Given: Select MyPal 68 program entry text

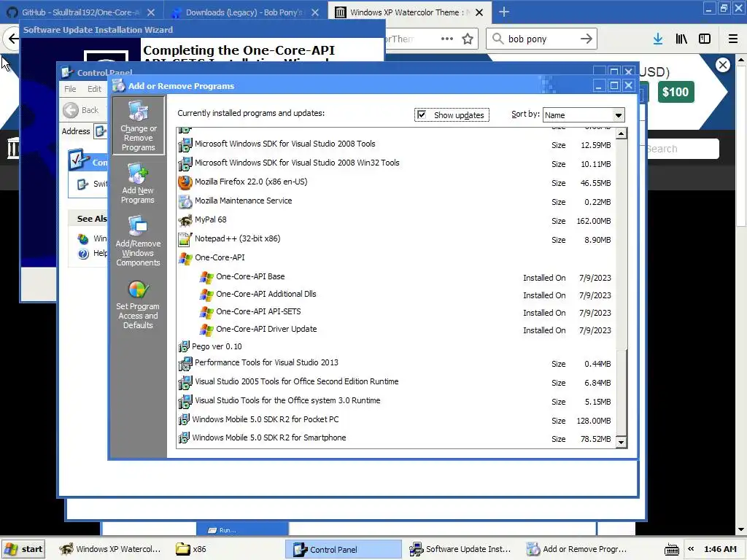Looking at the screenshot, I should click(211, 220).
